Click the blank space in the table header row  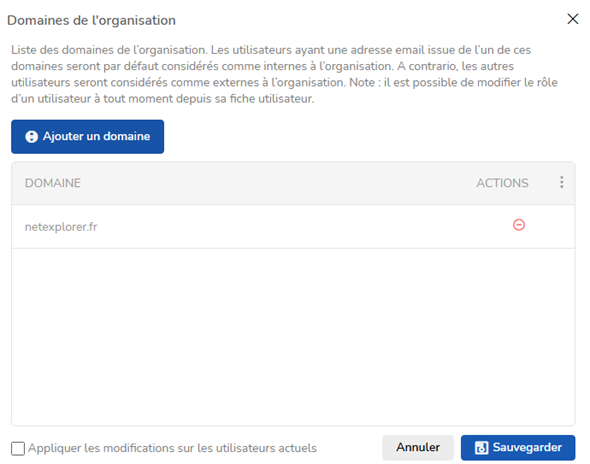pos(278,183)
